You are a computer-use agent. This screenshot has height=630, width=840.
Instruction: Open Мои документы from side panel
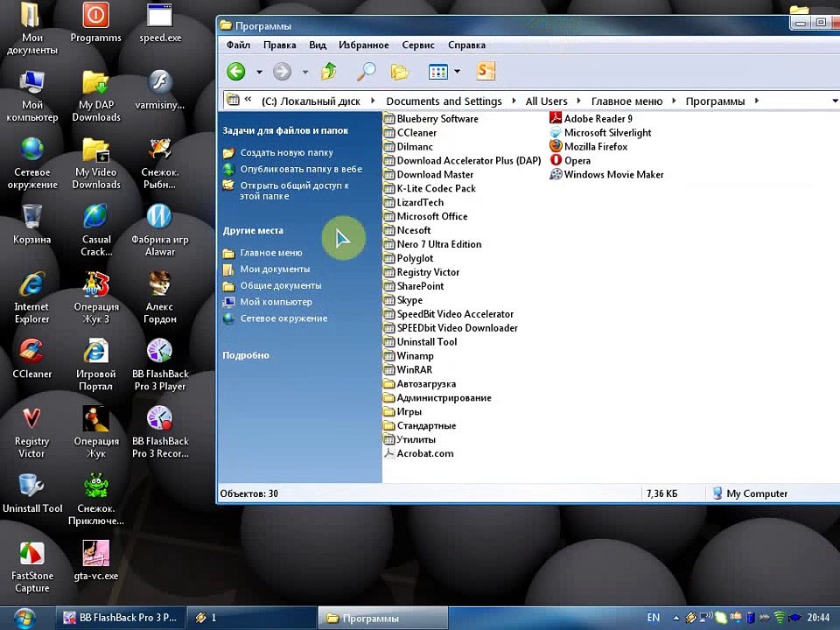tap(275, 269)
